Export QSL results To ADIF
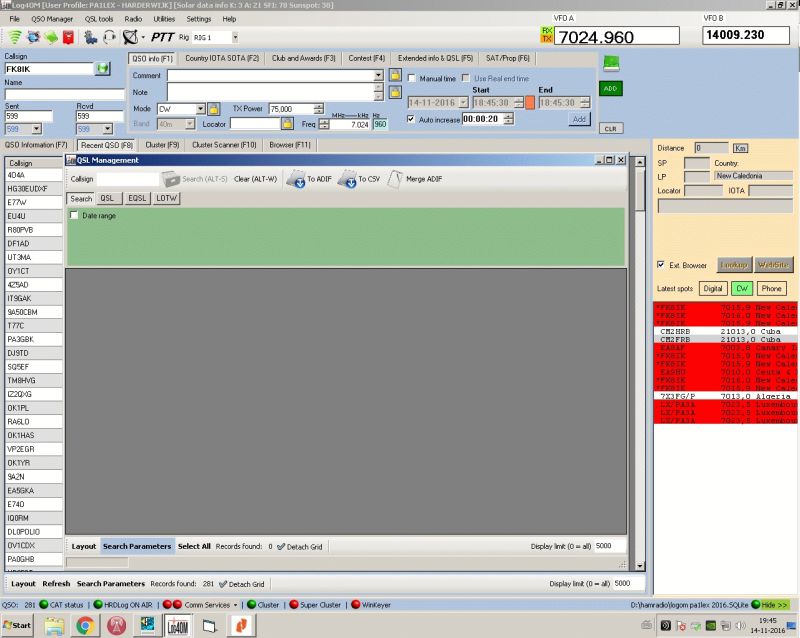This screenshot has height=638, width=800. (x=309, y=179)
